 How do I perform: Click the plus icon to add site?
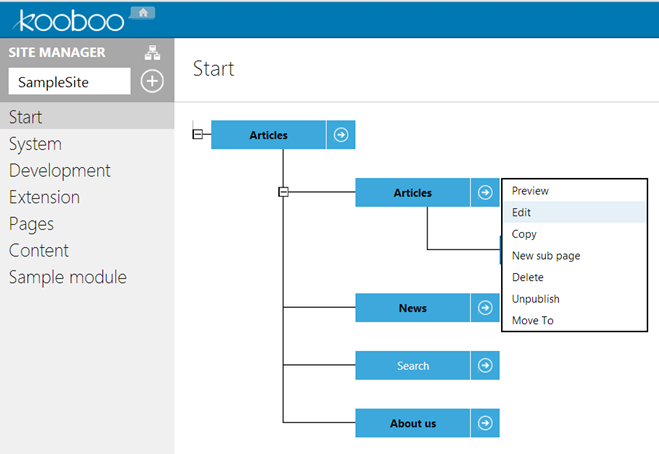tap(152, 81)
